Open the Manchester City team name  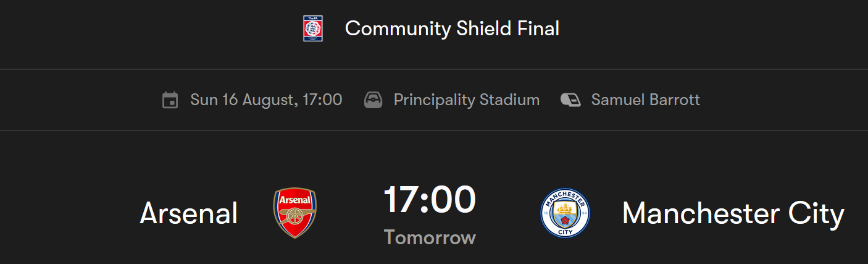pyautogui.click(x=733, y=213)
